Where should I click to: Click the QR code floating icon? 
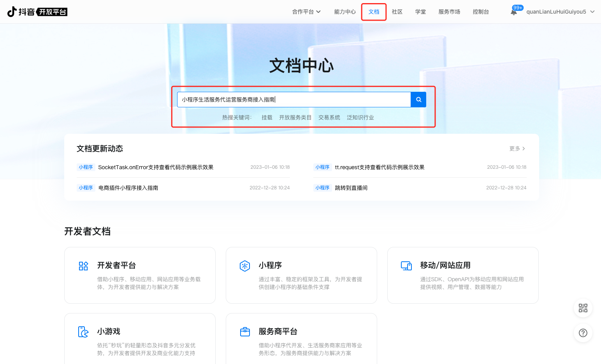pos(583,308)
